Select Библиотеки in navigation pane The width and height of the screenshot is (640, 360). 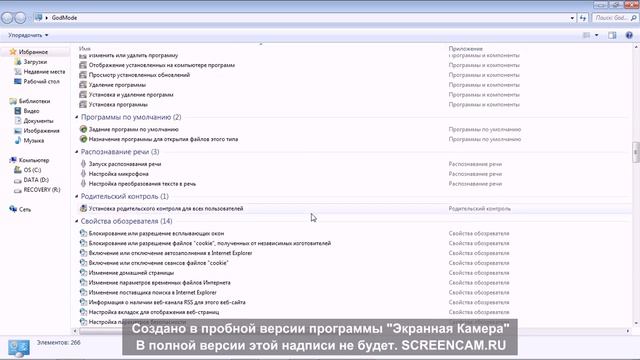click(x=34, y=101)
